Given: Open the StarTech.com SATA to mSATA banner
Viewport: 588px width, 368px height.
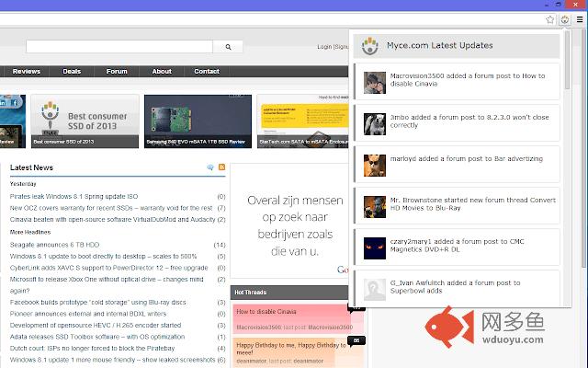Looking at the screenshot, I should coord(303,121).
